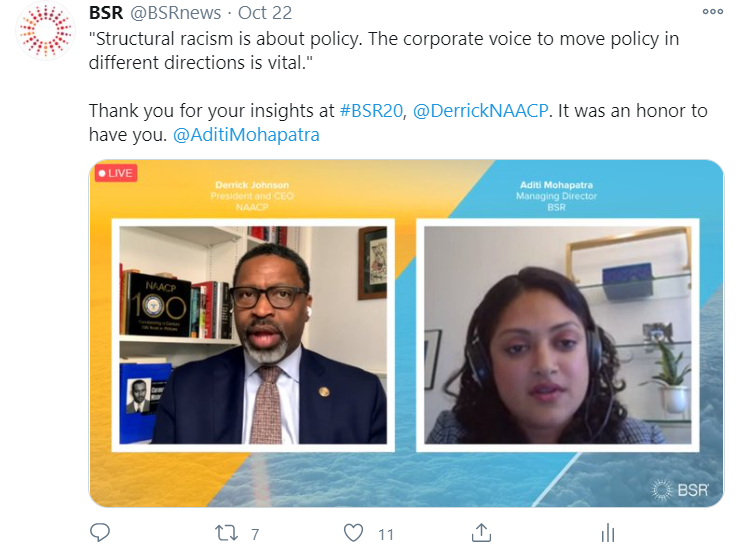744x553 pixels.
Task: Like the tweet with heart icon
Action: point(353,533)
